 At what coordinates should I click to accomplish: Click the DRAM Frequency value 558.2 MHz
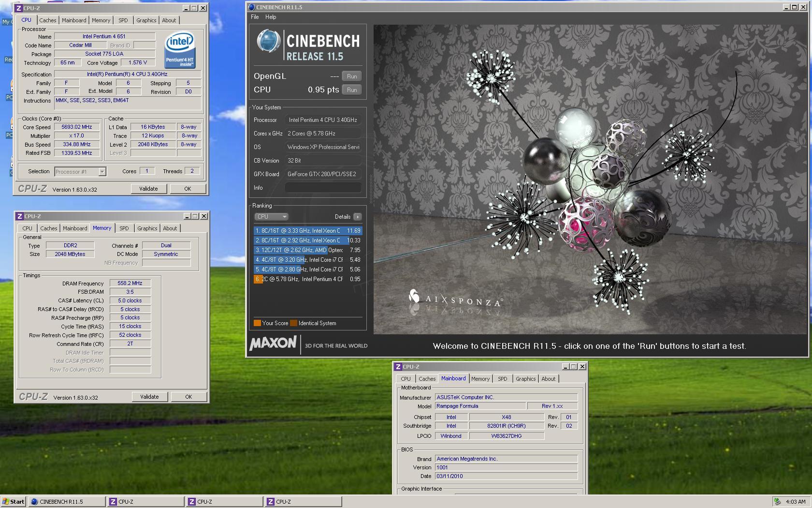[x=130, y=284]
